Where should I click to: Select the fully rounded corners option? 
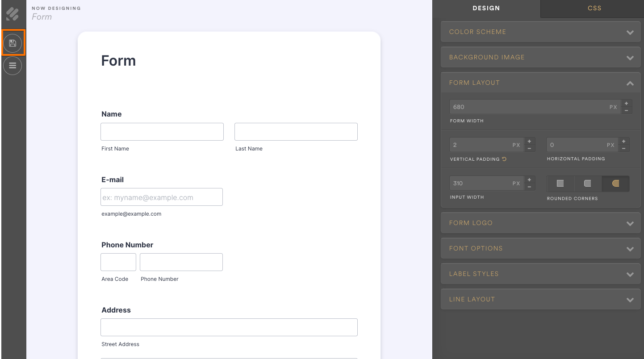[x=615, y=184]
